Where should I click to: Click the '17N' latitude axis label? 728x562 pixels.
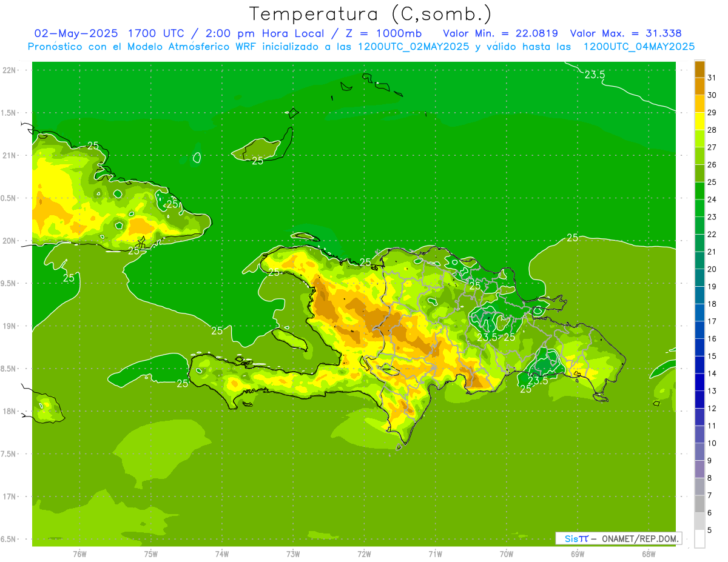click(10, 497)
